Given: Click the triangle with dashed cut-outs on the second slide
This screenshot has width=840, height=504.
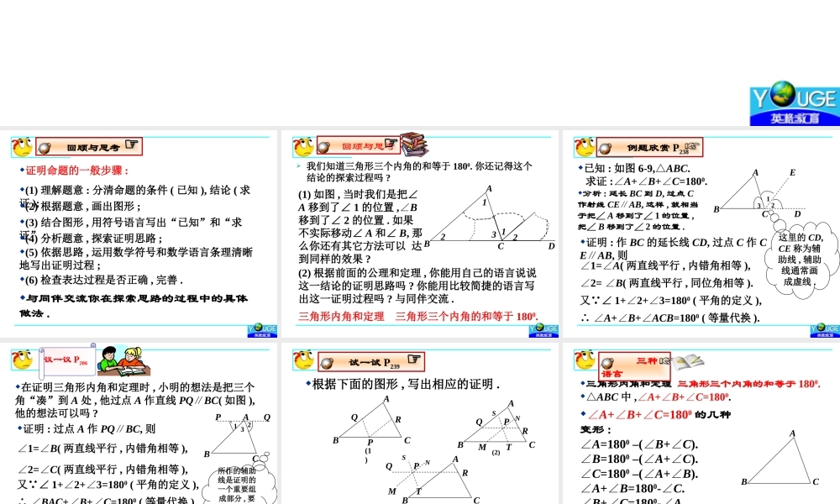Looking at the screenshot, I should pyautogui.click(x=490, y=219).
